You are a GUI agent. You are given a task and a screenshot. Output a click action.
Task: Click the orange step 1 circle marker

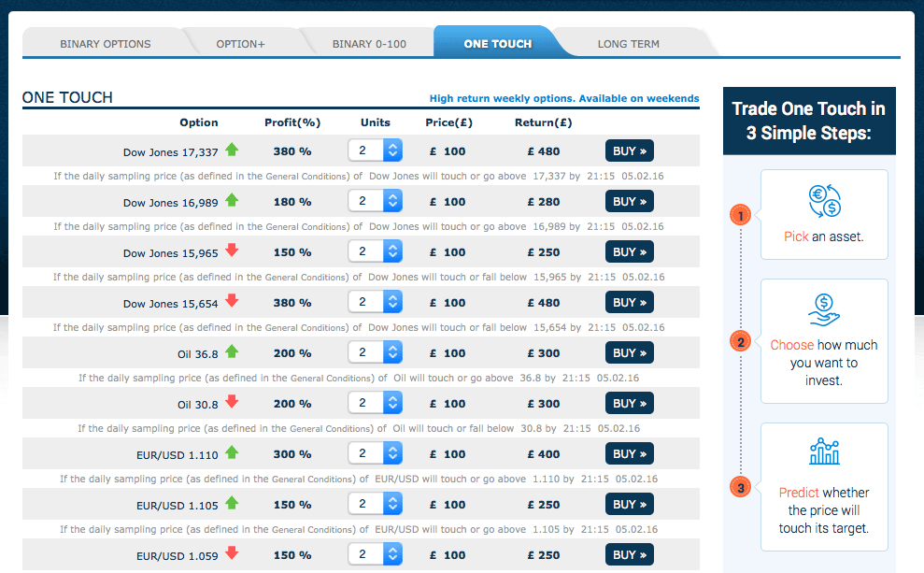740,216
